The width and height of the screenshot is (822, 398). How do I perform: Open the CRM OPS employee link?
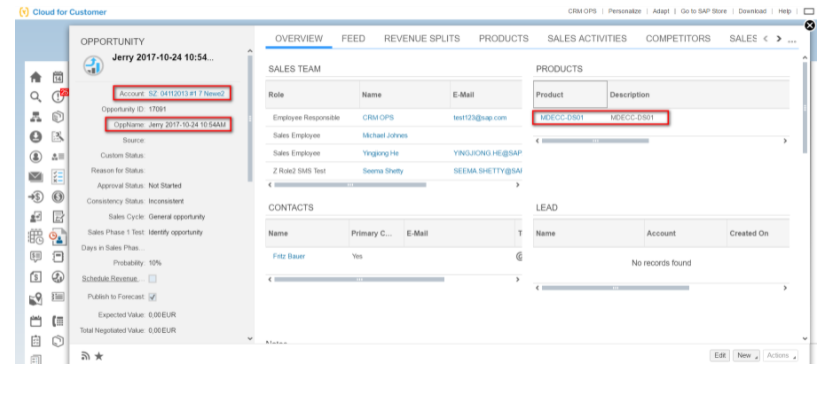tap(377, 117)
